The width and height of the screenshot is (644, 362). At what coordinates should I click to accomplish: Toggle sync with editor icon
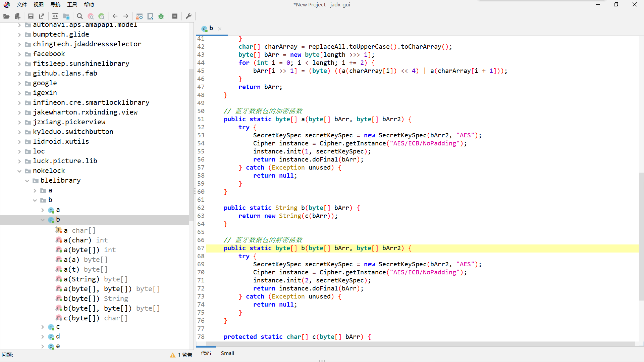(55, 16)
